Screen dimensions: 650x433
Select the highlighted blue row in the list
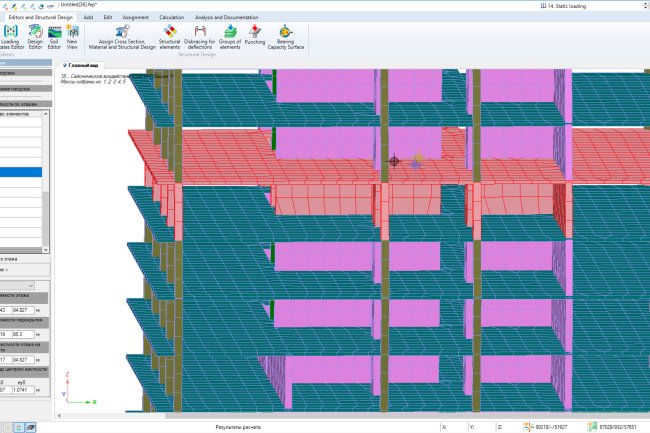pyautogui.click(x=20, y=173)
